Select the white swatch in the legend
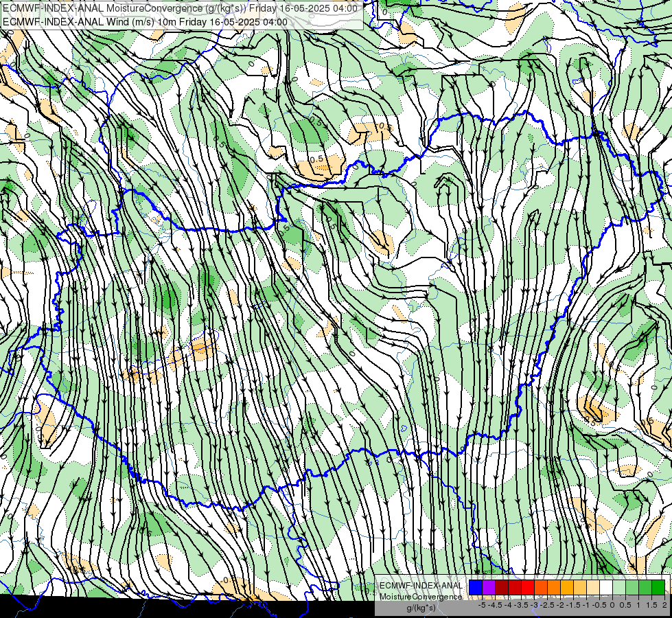The height and width of the screenshot is (618, 672). [606, 587]
